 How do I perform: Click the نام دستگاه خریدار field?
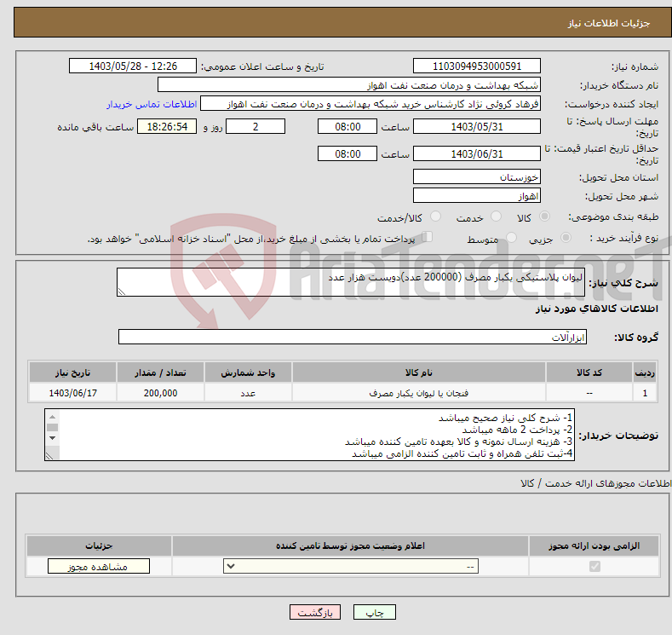pyautogui.click(x=349, y=85)
